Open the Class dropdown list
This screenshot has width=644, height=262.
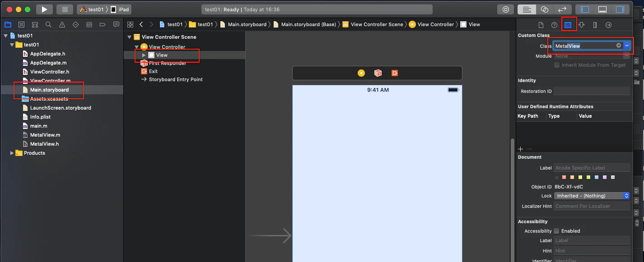(x=627, y=46)
